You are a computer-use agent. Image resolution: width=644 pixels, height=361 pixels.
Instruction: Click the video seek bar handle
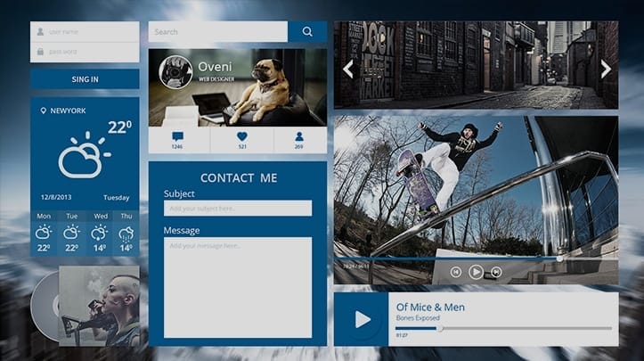coord(559,258)
